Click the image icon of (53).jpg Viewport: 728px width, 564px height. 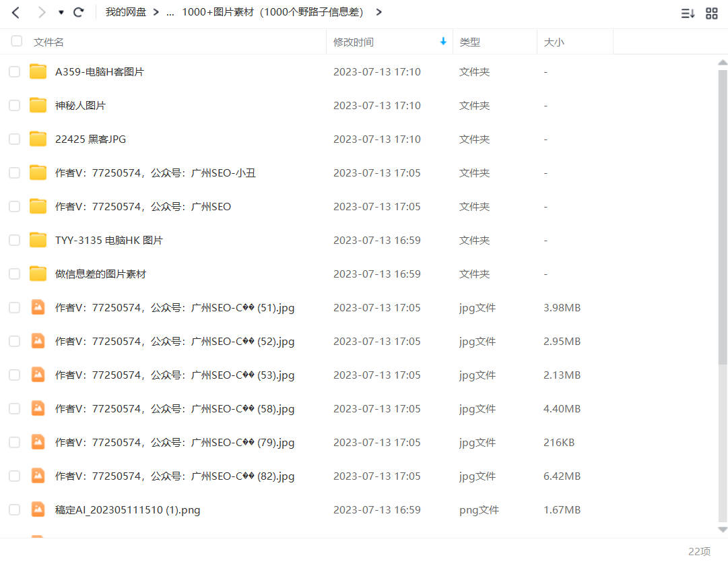tap(38, 375)
